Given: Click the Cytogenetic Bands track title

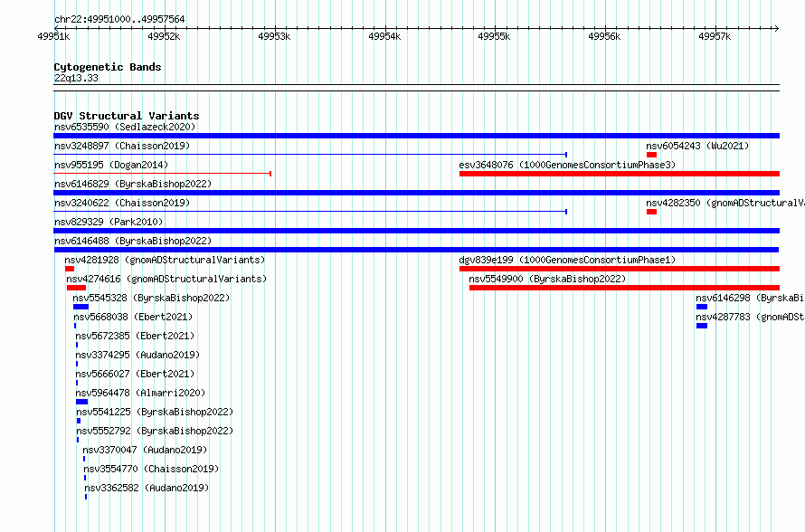Looking at the screenshot, I should coord(108,67).
